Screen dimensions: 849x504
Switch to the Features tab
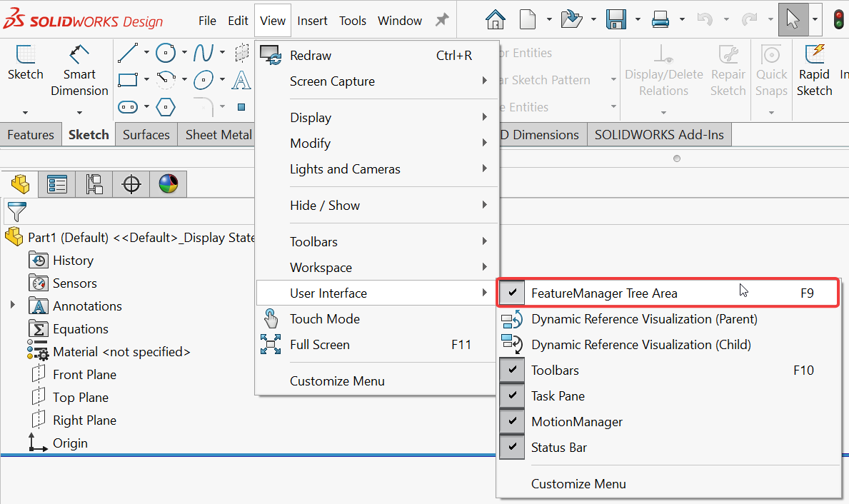click(31, 135)
